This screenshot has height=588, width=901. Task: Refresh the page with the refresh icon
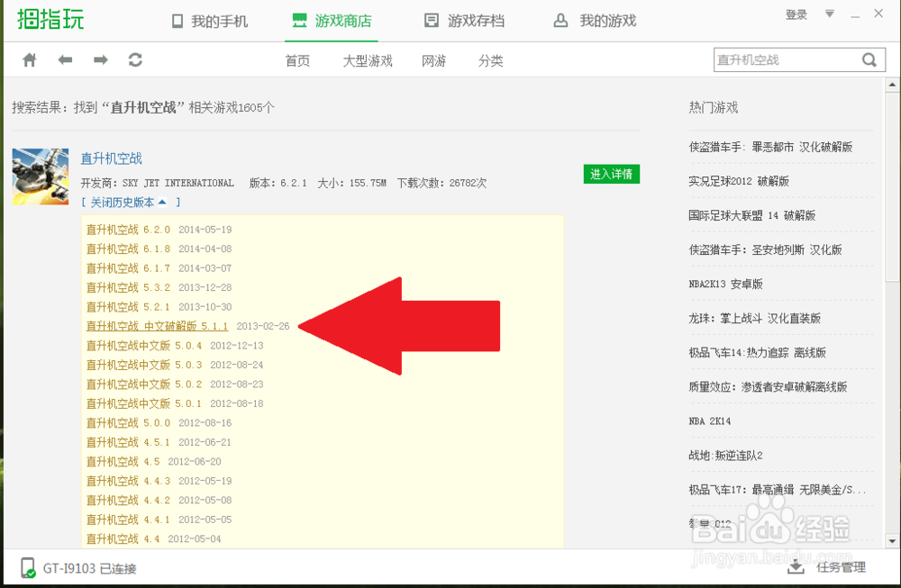[x=135, y=59]
